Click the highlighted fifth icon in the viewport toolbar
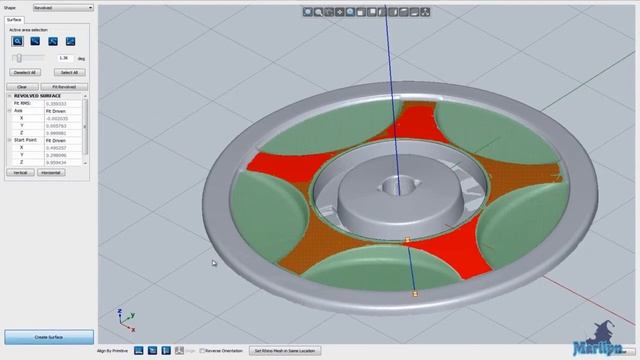This screenshot has width=640, height=360. [350, 12]
